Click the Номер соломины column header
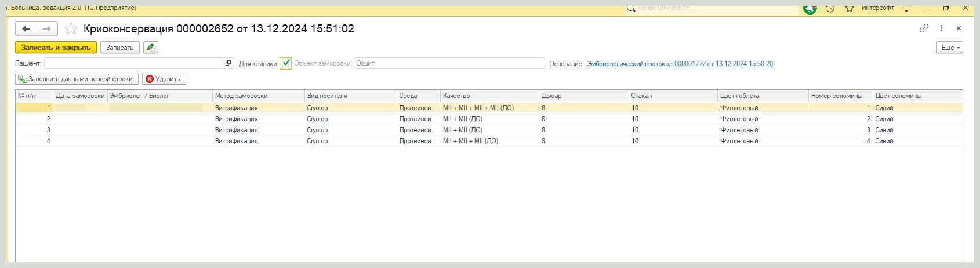The image size is (980, 268). pyautogui.click(x=841, y=96)
